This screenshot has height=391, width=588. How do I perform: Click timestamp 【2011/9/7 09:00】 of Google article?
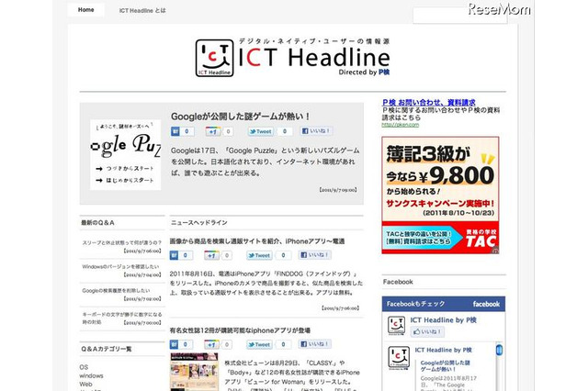337,190
